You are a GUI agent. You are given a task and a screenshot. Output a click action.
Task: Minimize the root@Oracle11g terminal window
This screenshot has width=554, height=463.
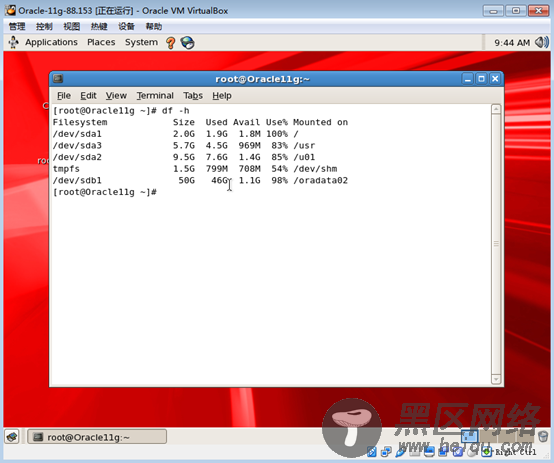click(468, 78)
